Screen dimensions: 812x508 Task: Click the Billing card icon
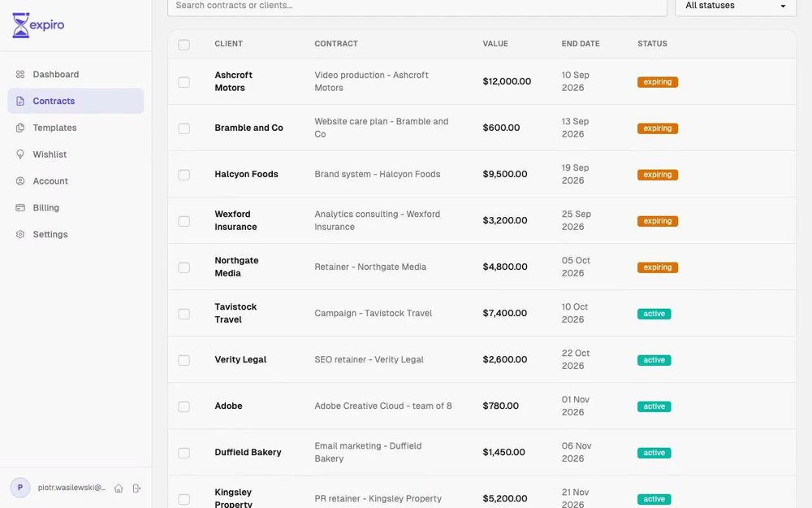coord(20,208)
